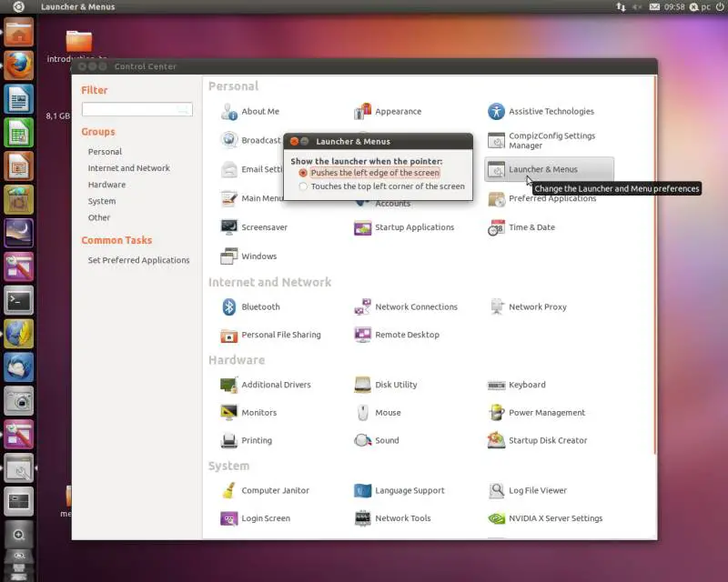Open the 'pc' user menu

(700, 6)
